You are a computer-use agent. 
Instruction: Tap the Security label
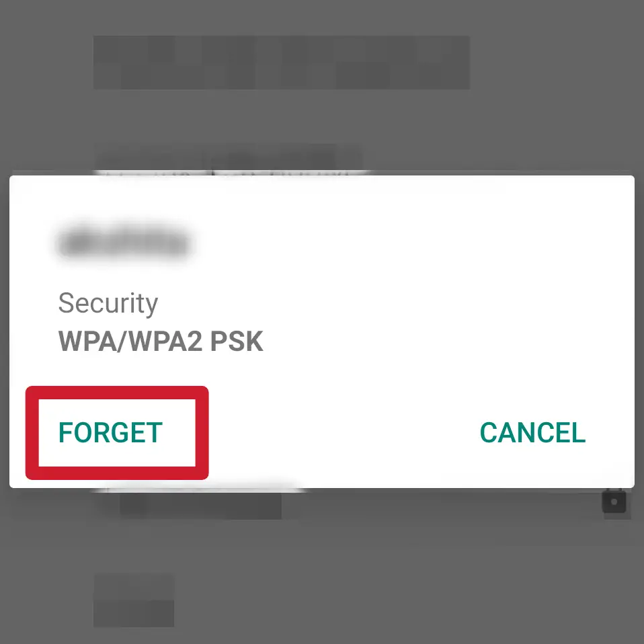point(108,304)
